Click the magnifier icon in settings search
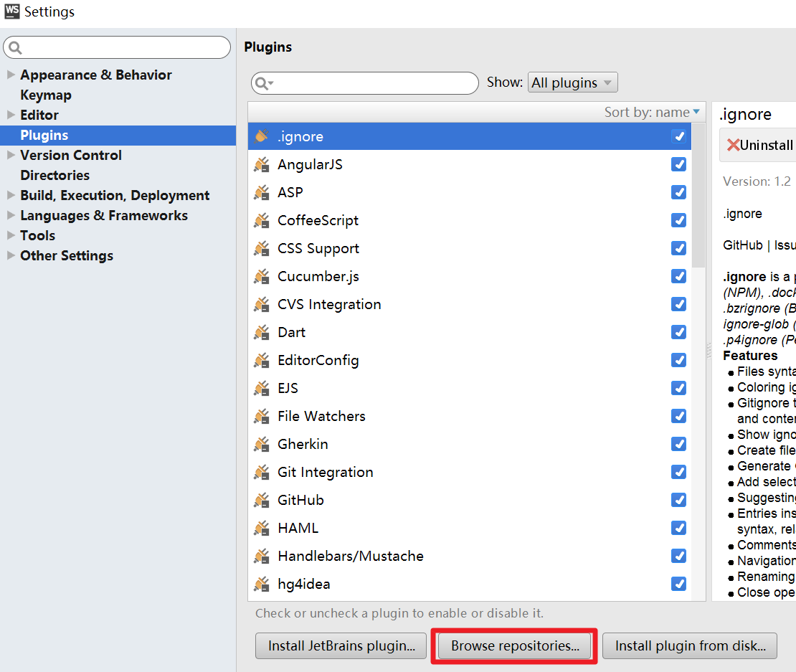Screen dimensions: 796x672 [x=15, y=48]
